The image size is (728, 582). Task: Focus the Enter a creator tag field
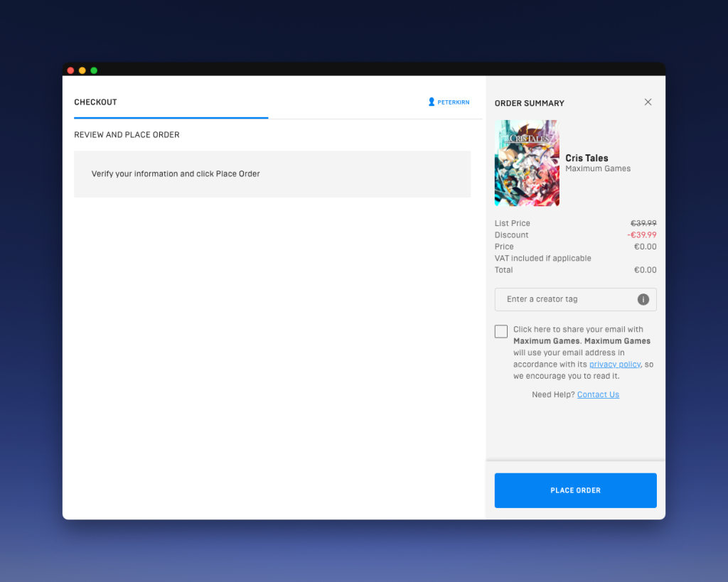(565, 299)
